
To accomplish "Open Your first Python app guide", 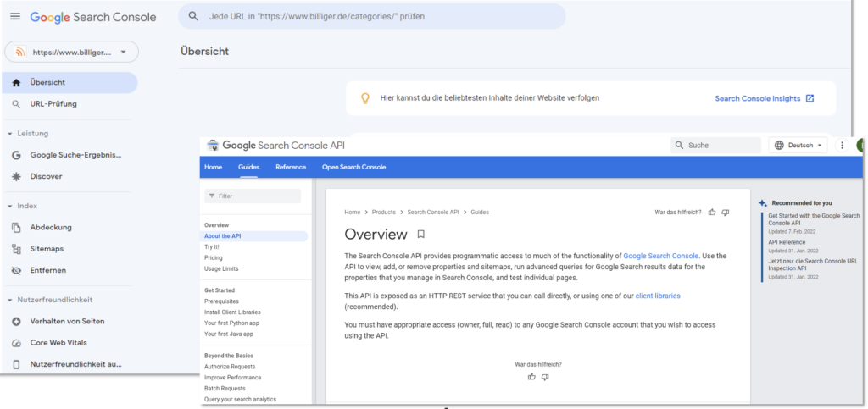I will click(x=231, y=323).
